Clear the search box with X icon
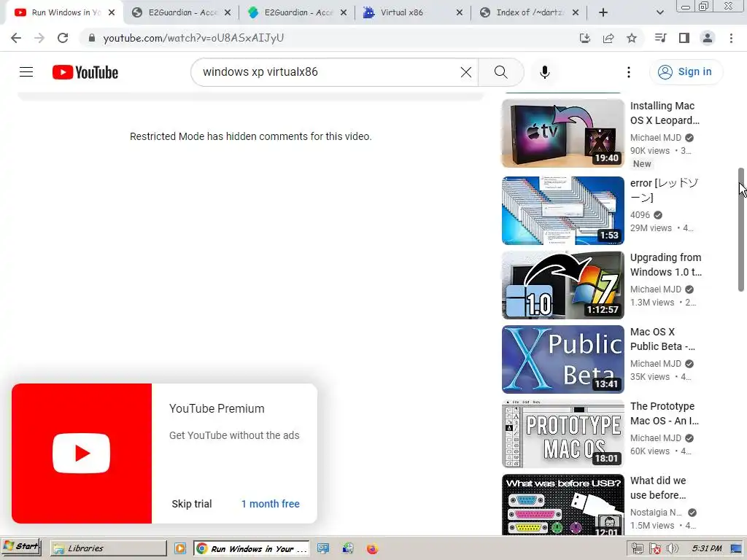The image size is (747, 560). 466,72
